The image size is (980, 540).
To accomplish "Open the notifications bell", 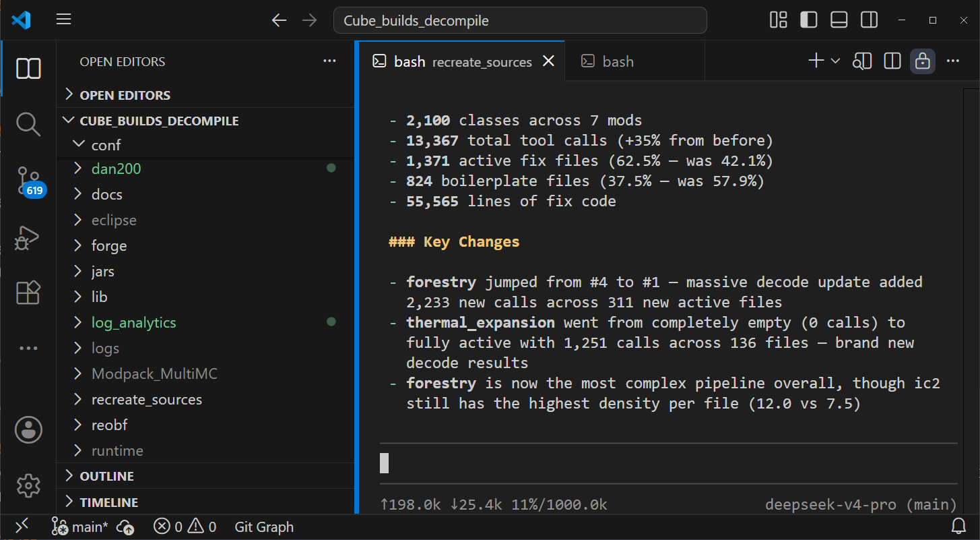I will 958,527.
